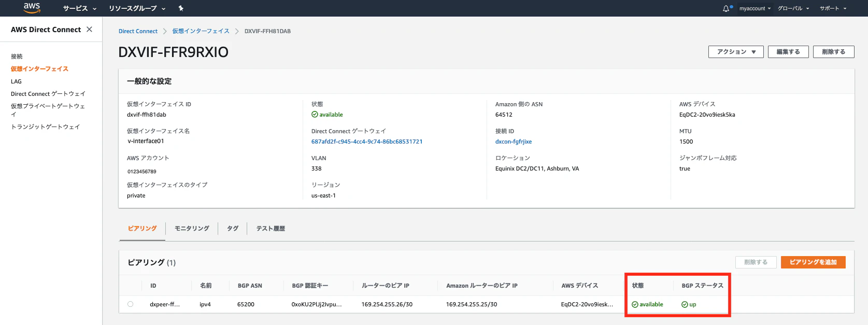Open the アクション dropdown button
This screenshot has width=868, height=325.
736,52
